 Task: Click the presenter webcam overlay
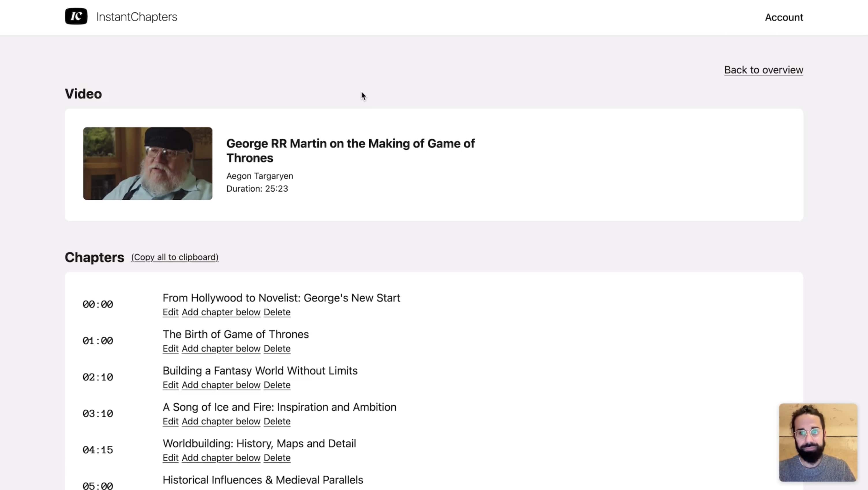click(x=818, y=442)
